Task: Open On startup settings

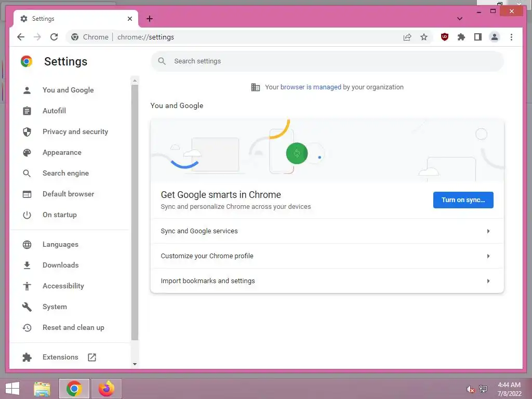Action: [59, 215]
